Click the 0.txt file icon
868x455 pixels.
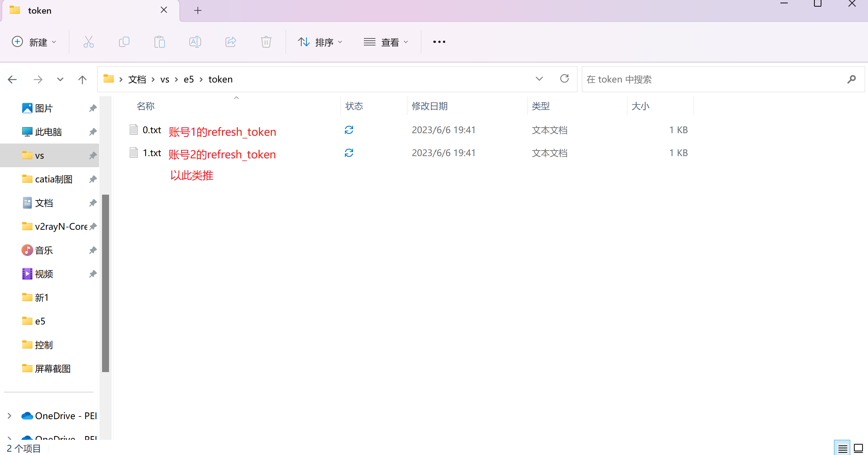[134, 129]
